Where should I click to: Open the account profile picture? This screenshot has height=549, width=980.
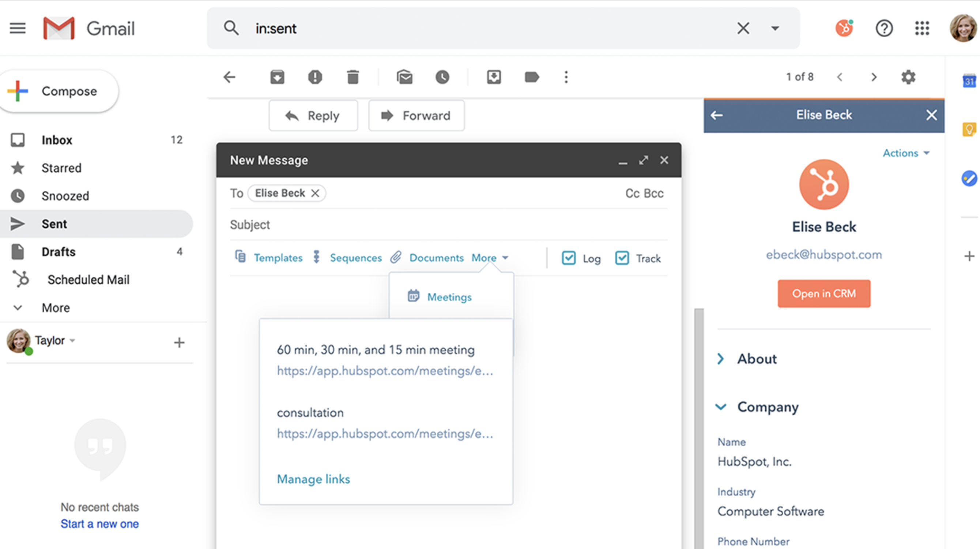(x=963, y=28)
